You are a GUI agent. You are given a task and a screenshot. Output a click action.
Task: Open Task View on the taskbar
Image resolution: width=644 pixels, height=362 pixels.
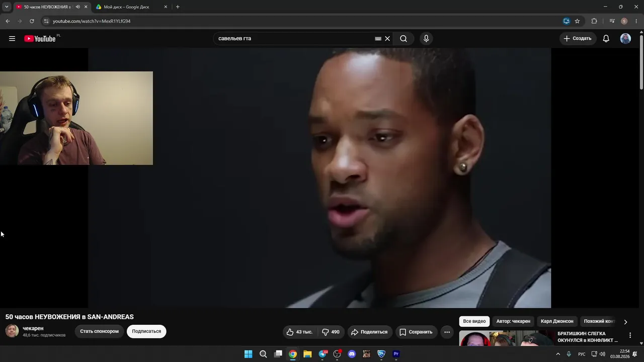tap(278, 354)
